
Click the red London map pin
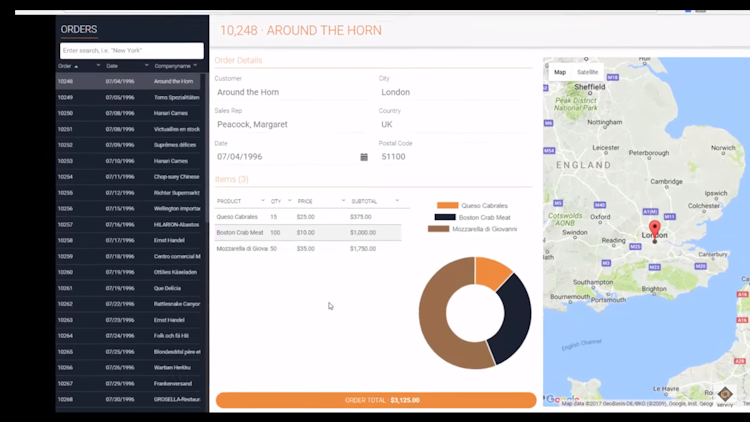tap(654, 230)
